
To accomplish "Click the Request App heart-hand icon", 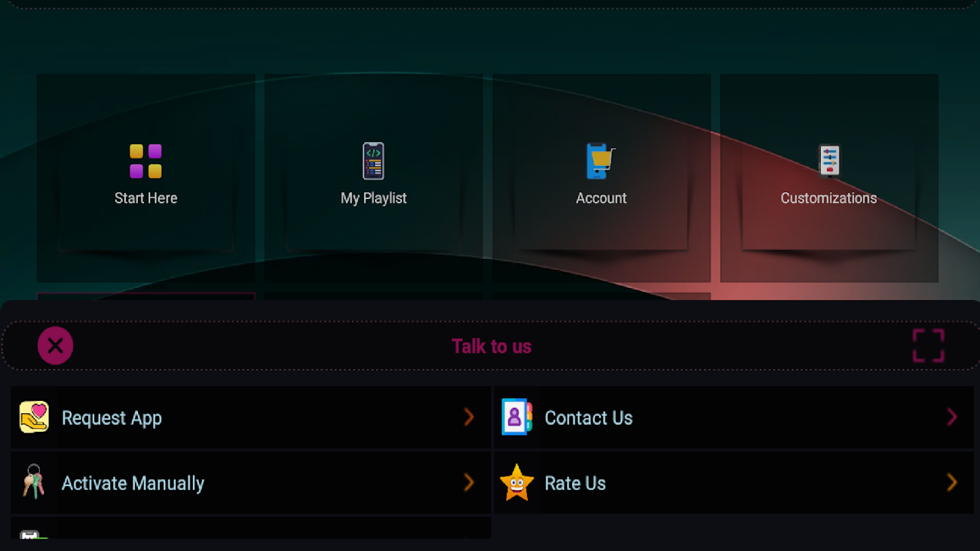I will tap(34, 417).
